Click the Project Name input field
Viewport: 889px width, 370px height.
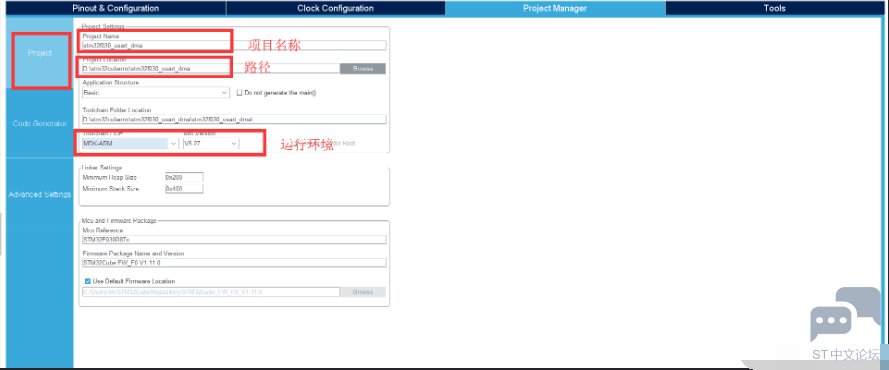click(x=234, y=45)
